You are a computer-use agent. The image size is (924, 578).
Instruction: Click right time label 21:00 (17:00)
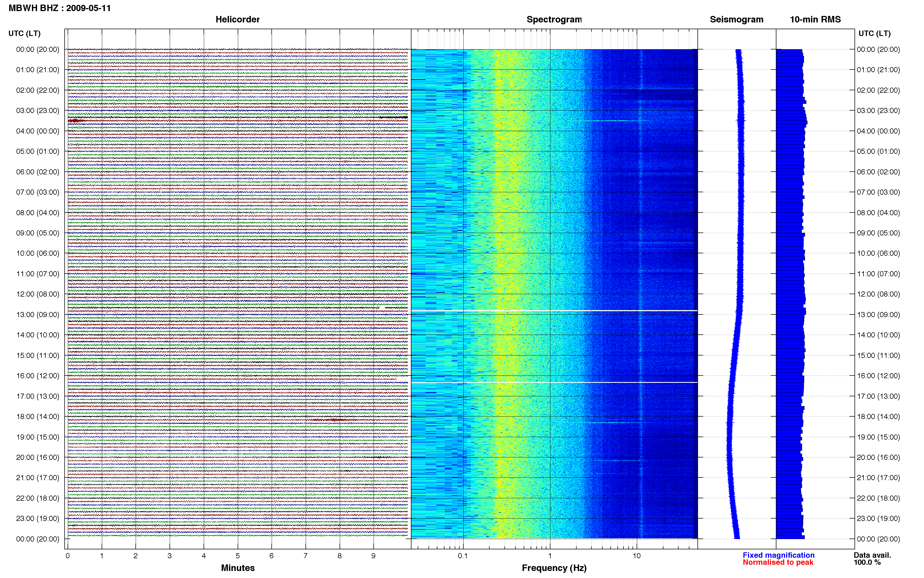878,478
